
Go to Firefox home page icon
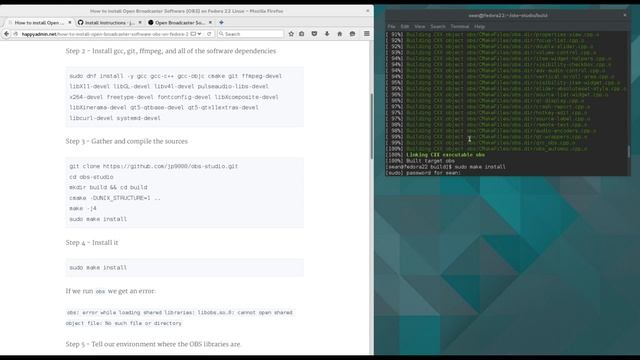(340, 34)
